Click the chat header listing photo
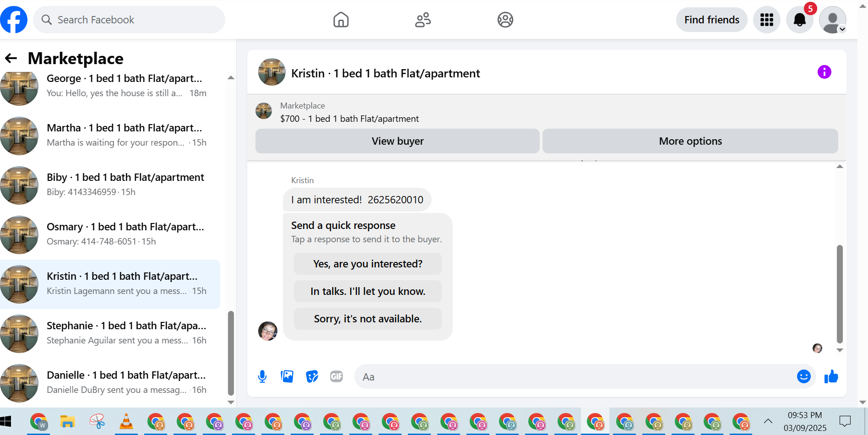The image size is (868, 435). click(x=272, y=72)
